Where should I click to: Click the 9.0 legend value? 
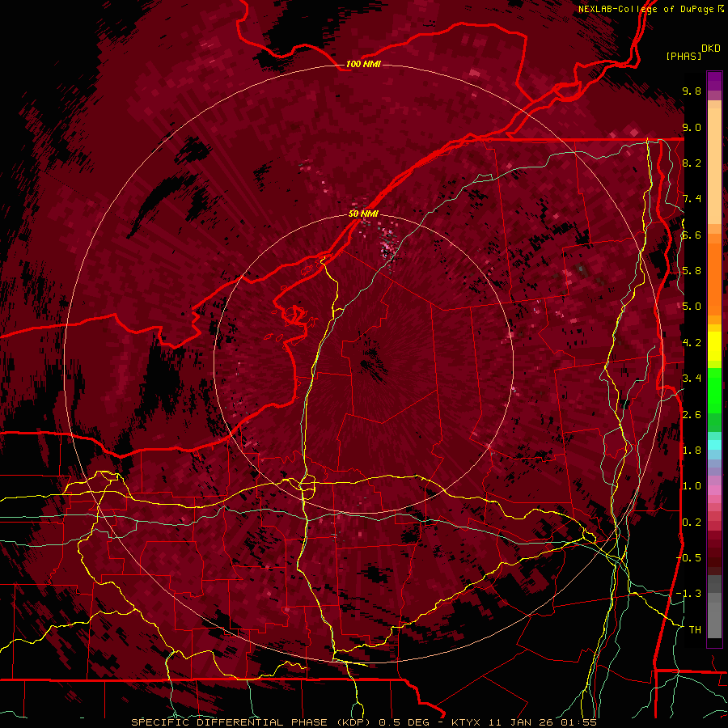point(692,127)
